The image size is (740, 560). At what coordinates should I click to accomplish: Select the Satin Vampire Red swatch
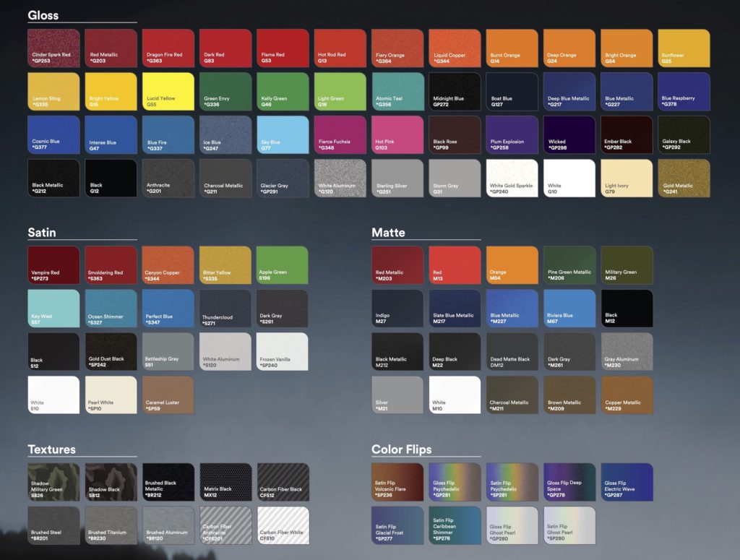[53, 265]
